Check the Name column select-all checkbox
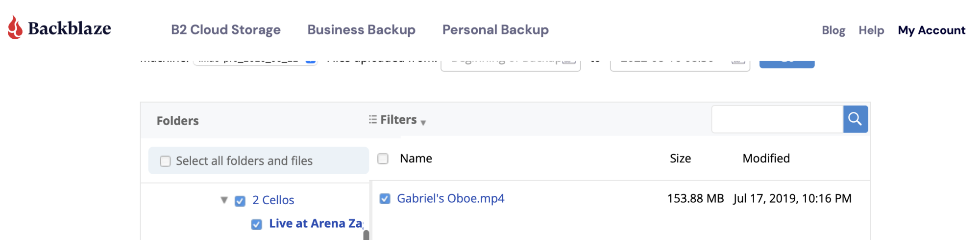The width and height of the screenshot is (980, 240). (383, 159)
